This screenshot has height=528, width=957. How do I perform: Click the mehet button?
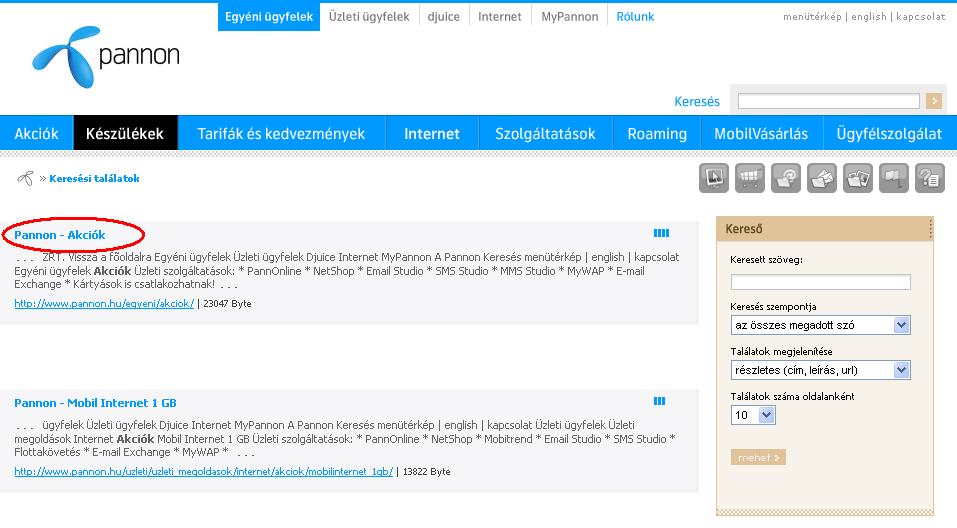758,457
